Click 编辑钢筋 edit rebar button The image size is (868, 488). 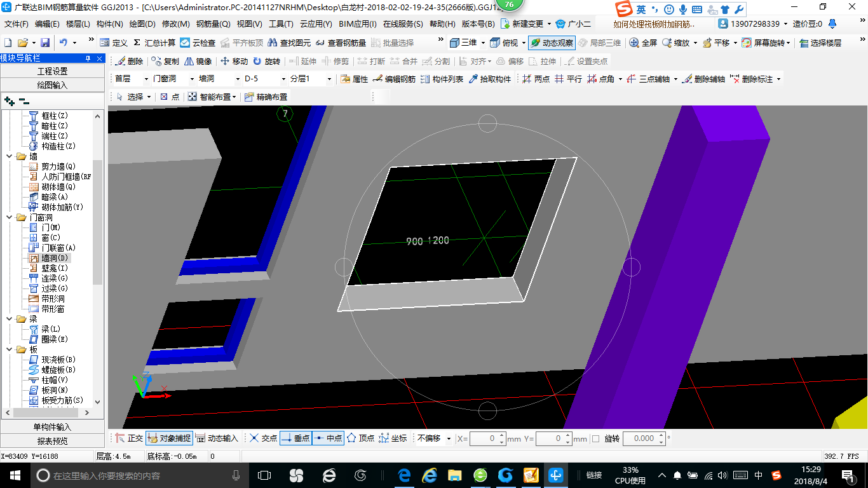coord(394,79)
